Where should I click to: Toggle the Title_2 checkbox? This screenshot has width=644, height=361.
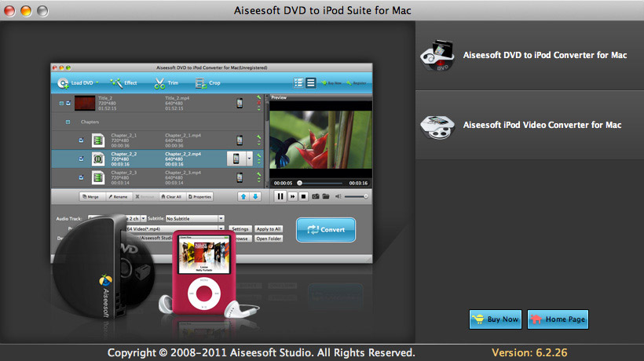click(70, 103)
